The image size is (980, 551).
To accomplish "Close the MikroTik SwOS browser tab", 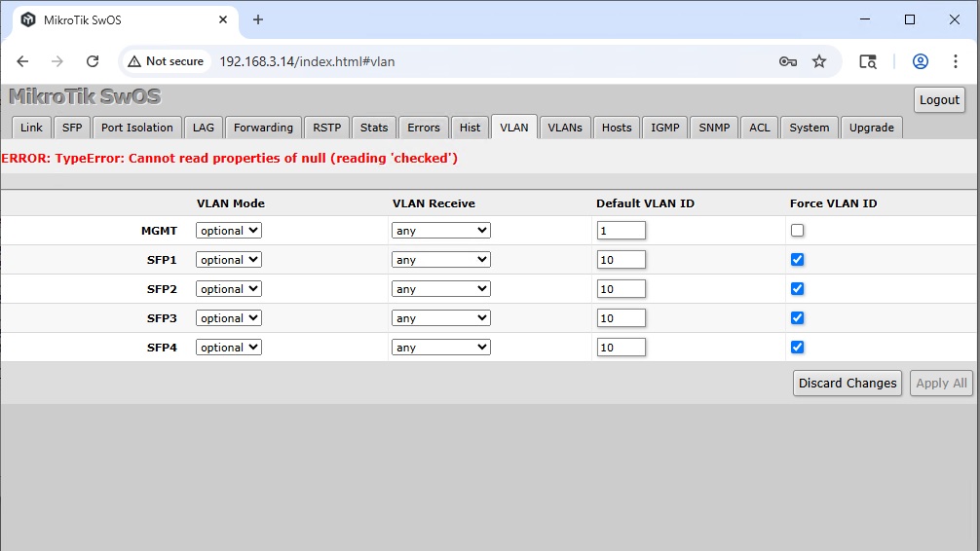I will pos(223,20).
